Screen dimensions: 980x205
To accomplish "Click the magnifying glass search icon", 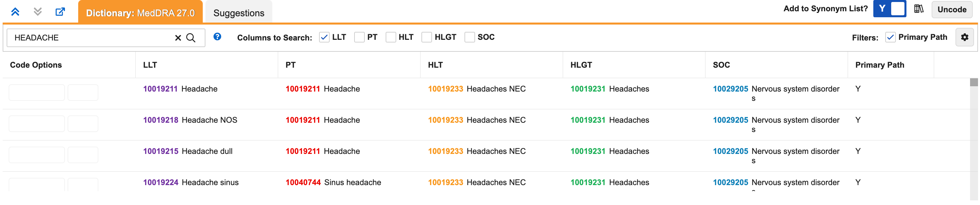I will [x=191, y=38].
